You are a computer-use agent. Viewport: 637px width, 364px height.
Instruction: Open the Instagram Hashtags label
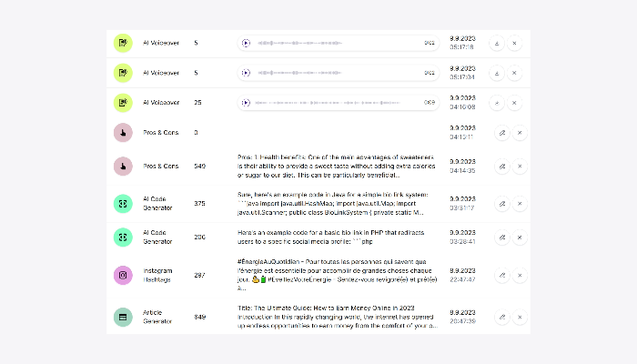[157, 275]
